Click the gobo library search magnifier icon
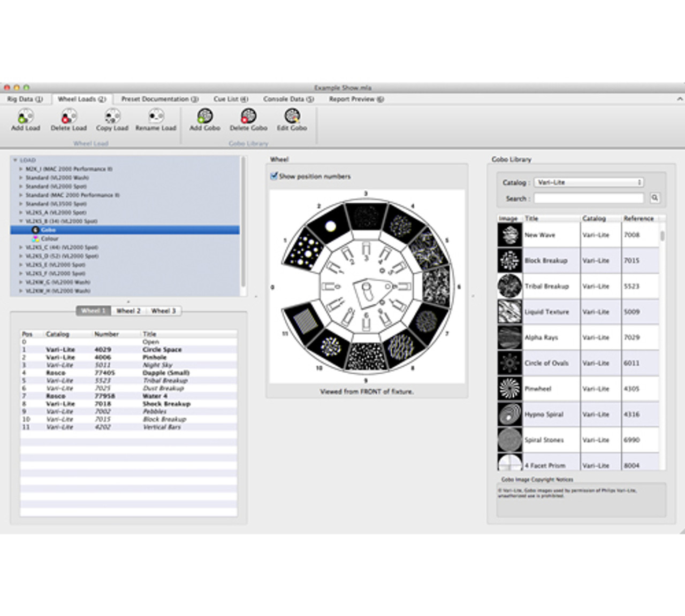 654,198
